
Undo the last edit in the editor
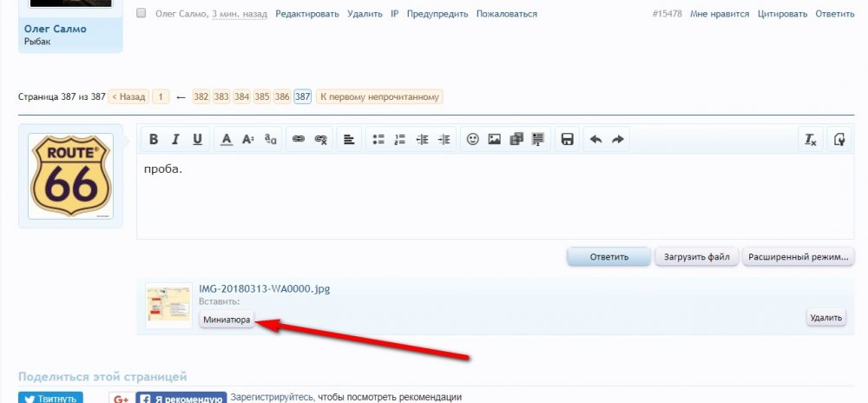click(x=596, y=140)
